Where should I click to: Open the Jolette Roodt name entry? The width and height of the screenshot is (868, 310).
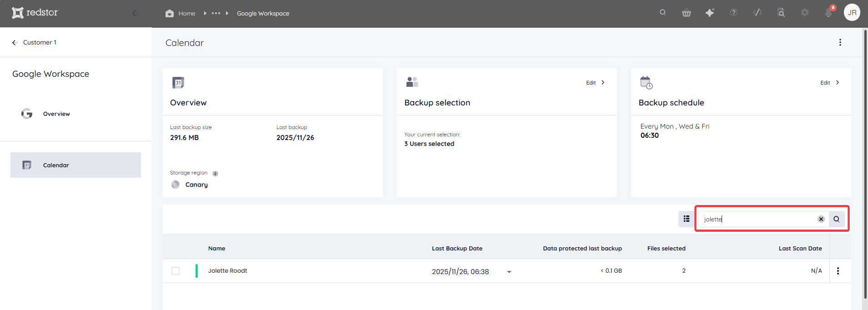(228, 270)
